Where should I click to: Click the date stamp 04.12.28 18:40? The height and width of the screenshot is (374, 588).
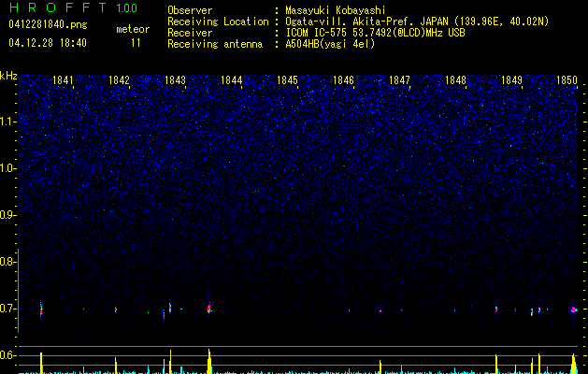pyautogui.click(x=48, y=43)
